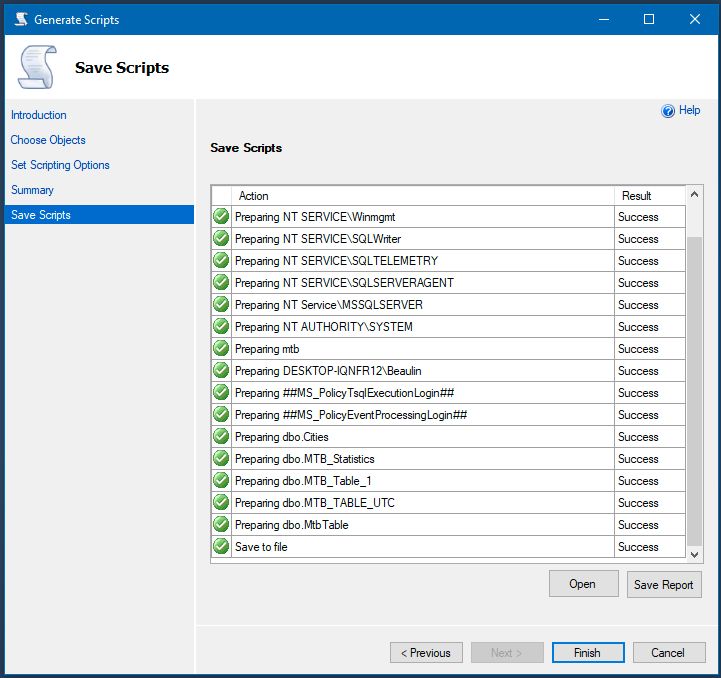Select the Summary page in sidebar
Image resolution: width=721 pixels, height=678 pixels.
(32, 190)
